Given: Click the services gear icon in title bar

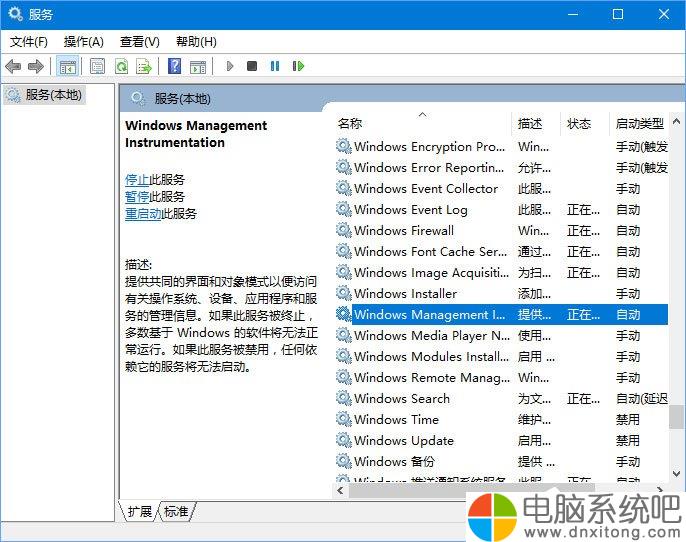Looking at the screenshot, I should coord(15,14).
